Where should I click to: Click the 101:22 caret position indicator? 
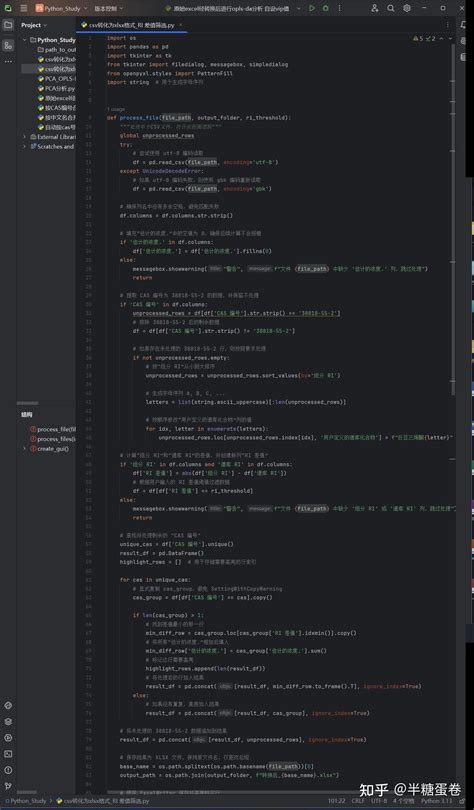pos(336,801)
